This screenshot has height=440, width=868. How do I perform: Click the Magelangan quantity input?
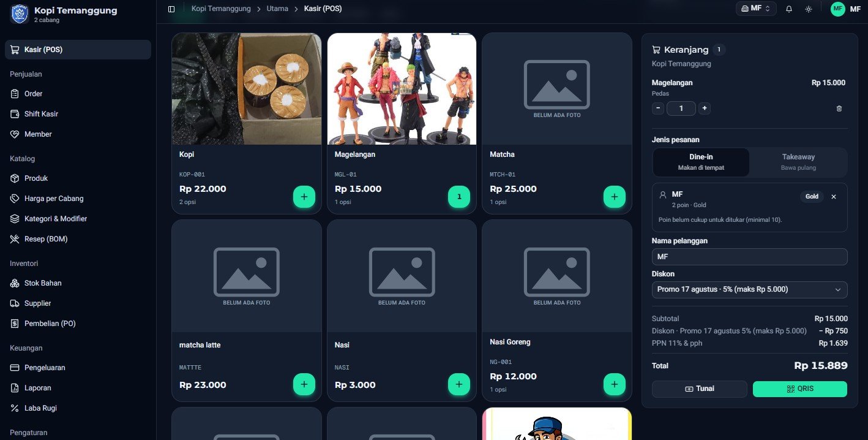[681, 108]
